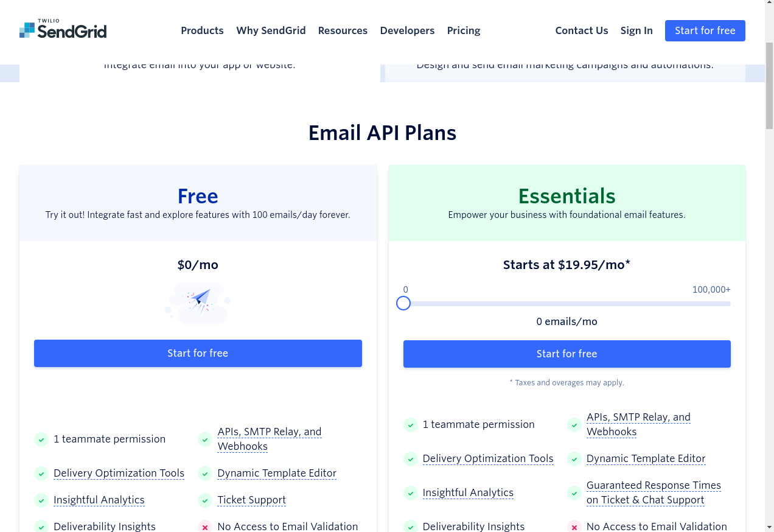Image resolution: width=774 pixels, height=532 pixels.
Task: Go to the Pricing page
Action: [464, 30]
